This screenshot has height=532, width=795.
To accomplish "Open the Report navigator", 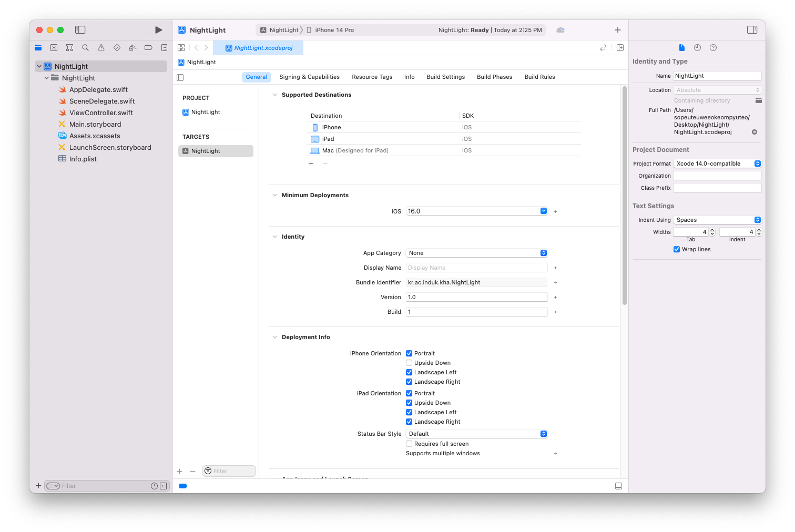I will [x=164, y=48].
